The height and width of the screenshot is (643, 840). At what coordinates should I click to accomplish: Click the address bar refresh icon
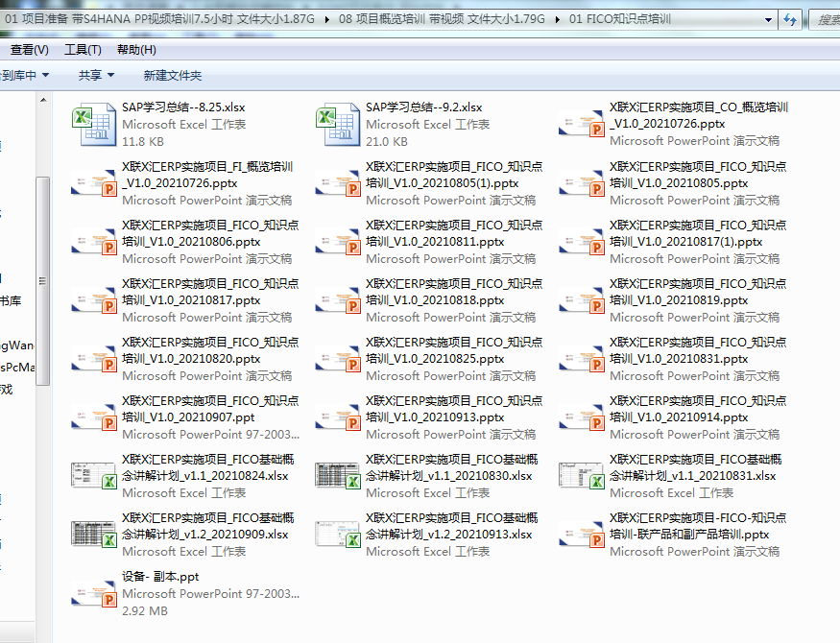(x=790, y=19)
